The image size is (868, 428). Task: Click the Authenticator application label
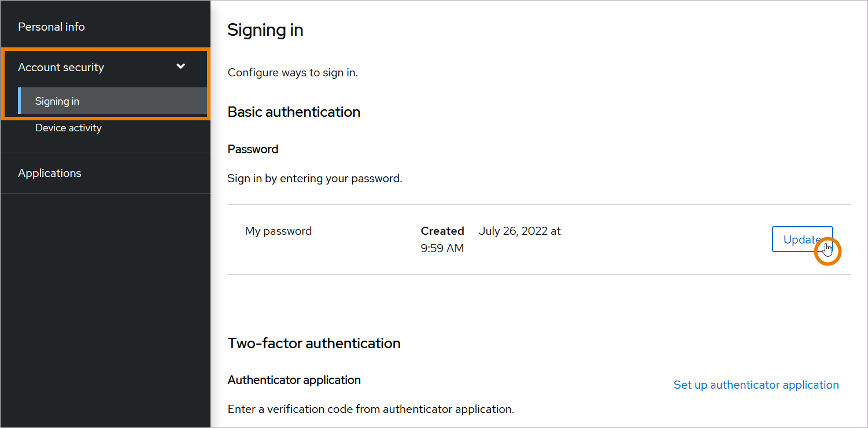[294, 380]
